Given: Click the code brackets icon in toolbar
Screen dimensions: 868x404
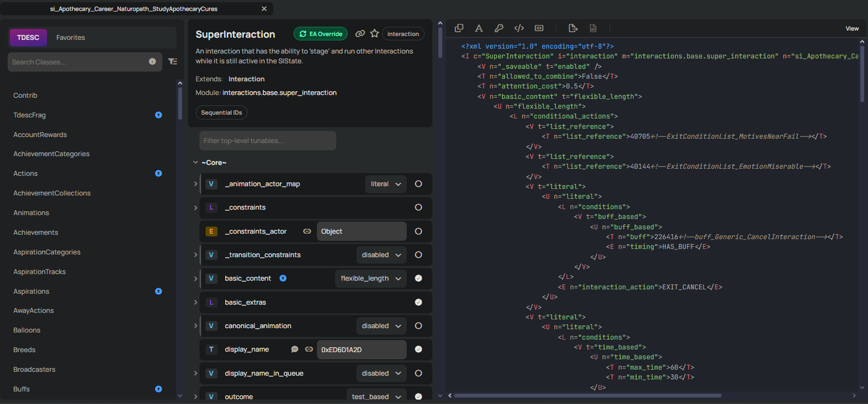Looking at the screenshot, I should pyautogui.click(x=519, y=28).
